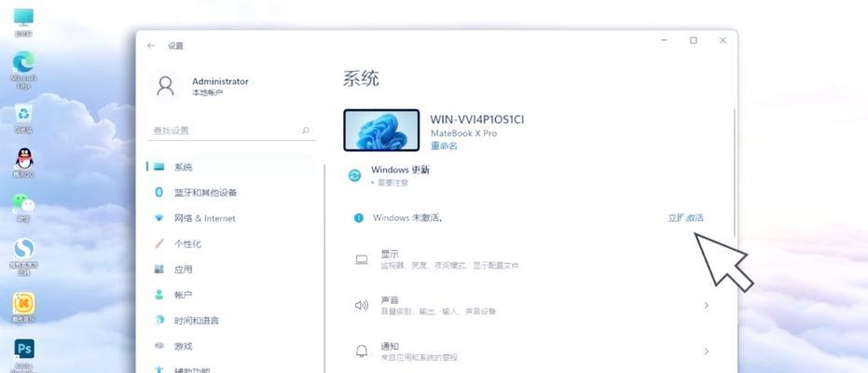Click the info icon beside Windows 未激活
Screen dimensions: 868x373
click(x=358, y=218)
